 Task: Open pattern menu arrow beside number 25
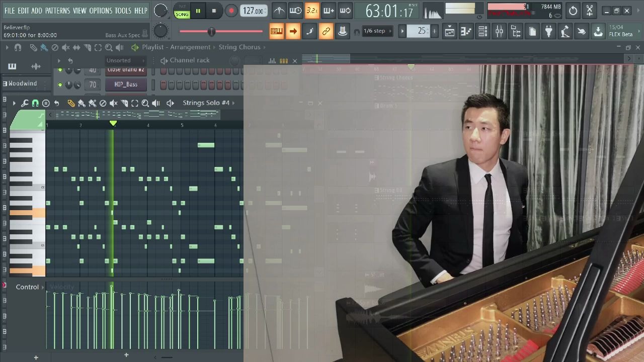point(402,31)
